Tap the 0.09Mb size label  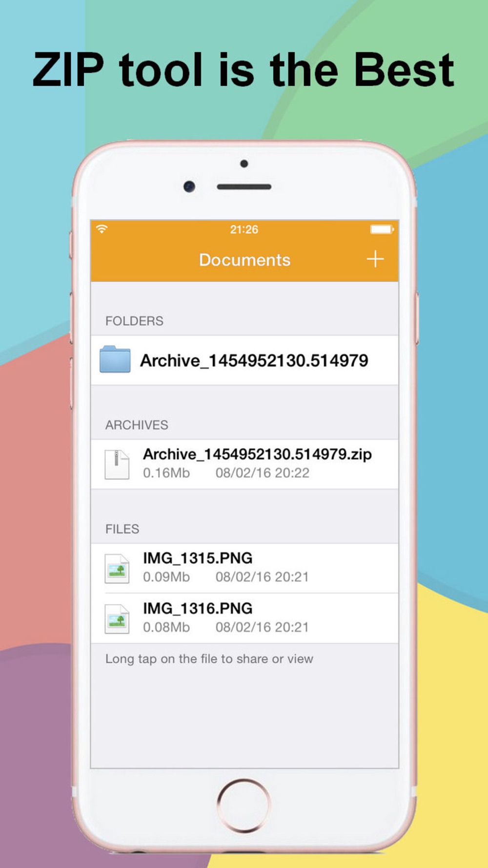click(166, 577)
